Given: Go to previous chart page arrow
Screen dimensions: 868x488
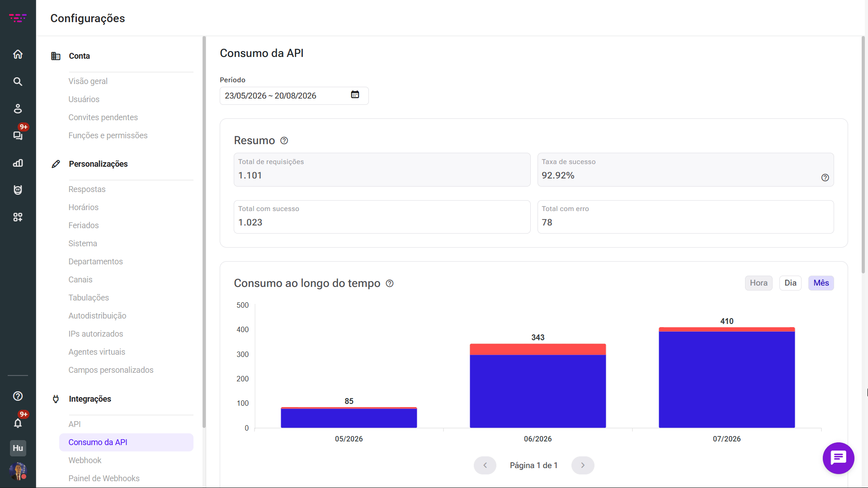Looking at the screenshot, I should pyautogui.click(x=485, y=465).
